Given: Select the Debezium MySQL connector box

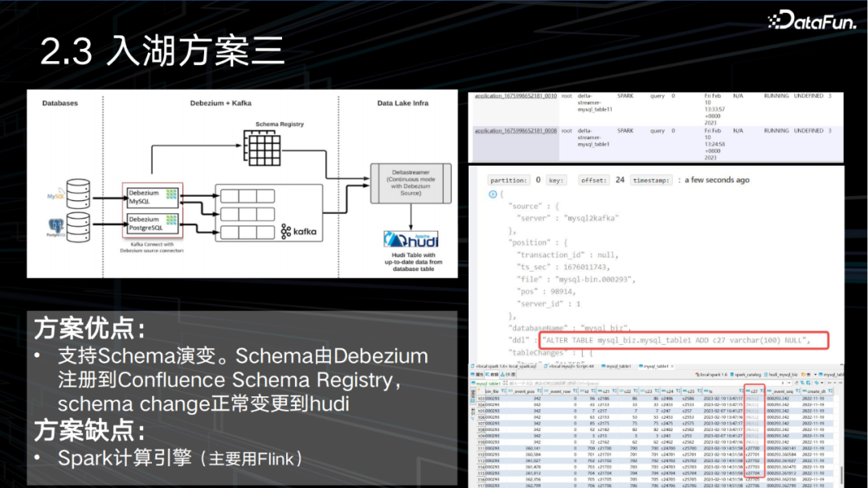Looking at the screenshot, I should click(152, 197).
